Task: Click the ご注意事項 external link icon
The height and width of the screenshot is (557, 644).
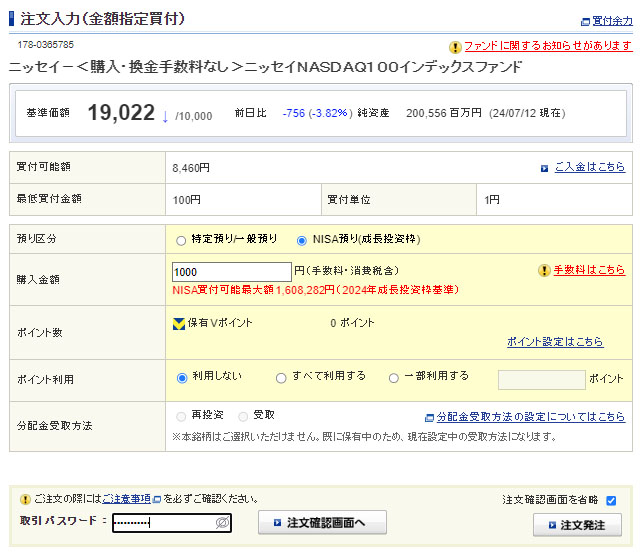Action: pos(156,499)
